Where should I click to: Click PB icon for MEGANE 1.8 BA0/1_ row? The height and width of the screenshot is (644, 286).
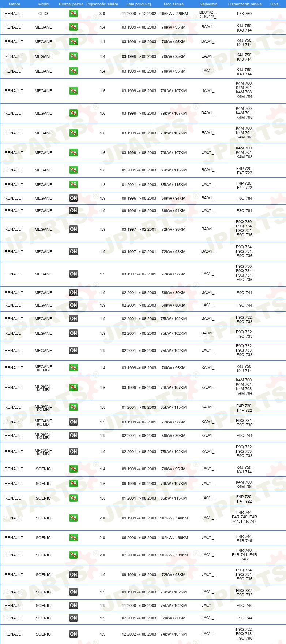click(x=74, y=170)
